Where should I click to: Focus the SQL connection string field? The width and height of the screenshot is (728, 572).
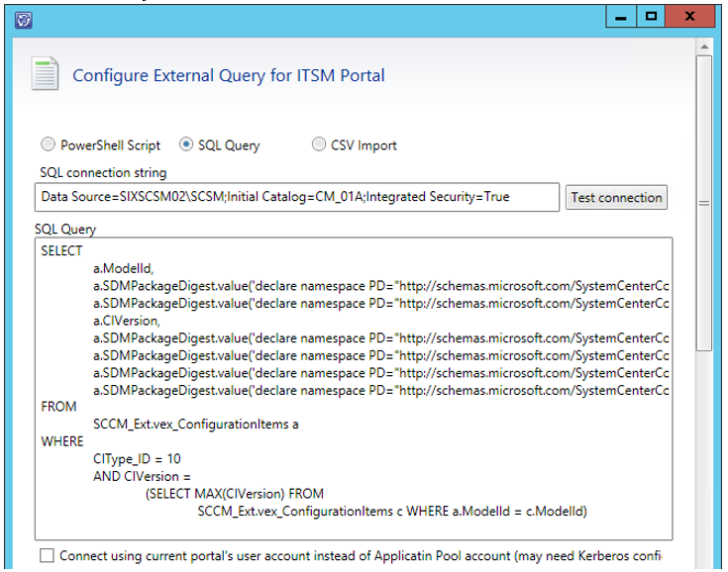click(297, 197)
